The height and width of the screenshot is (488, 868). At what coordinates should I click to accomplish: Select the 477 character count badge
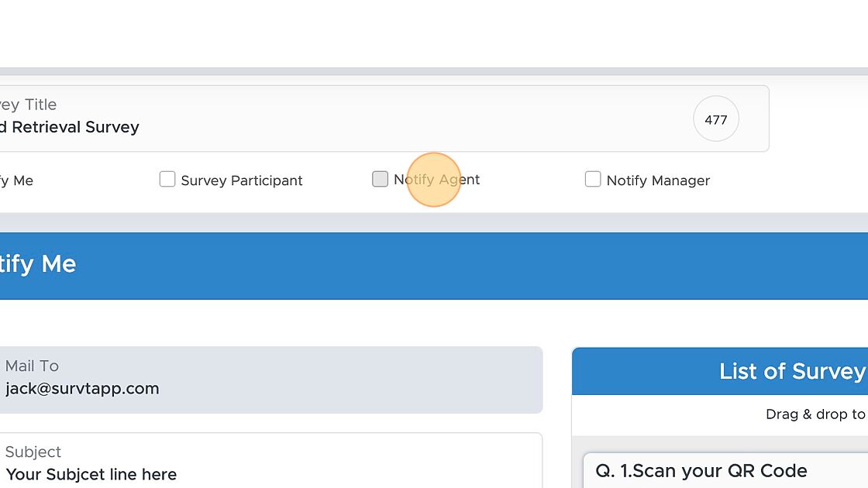tap(716, 119)
